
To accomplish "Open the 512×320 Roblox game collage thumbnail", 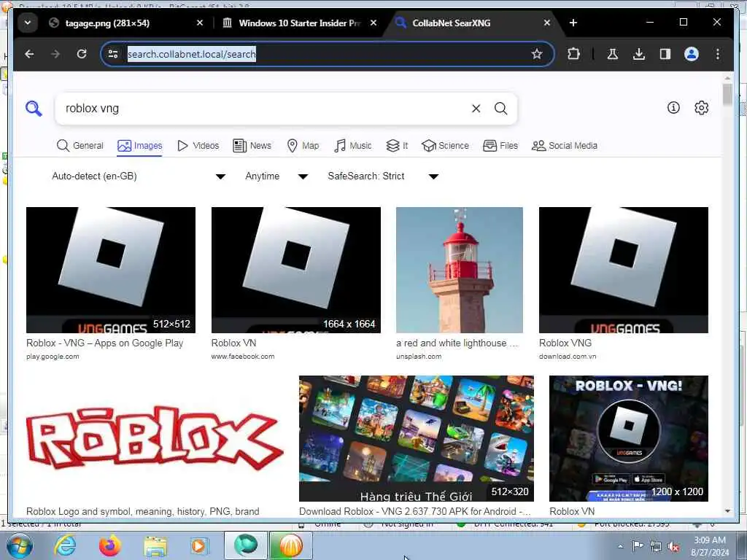I will click(417, 438).
